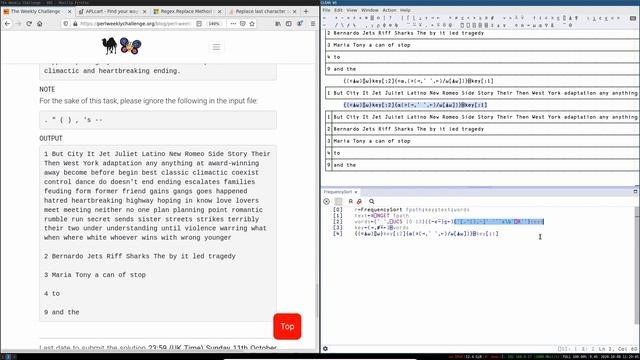Open the settings gear at Dyalog bottom left

[x=325, y=349]
